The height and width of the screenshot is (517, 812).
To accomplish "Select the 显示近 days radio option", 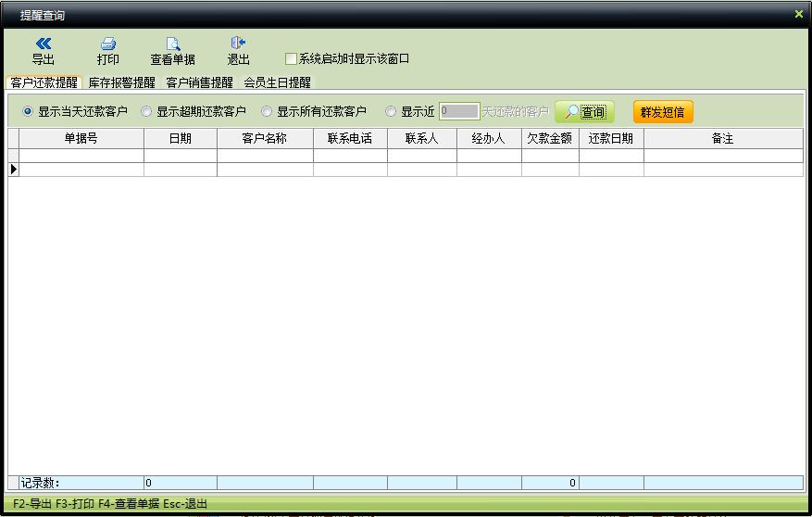I will [x=391, y=111].
